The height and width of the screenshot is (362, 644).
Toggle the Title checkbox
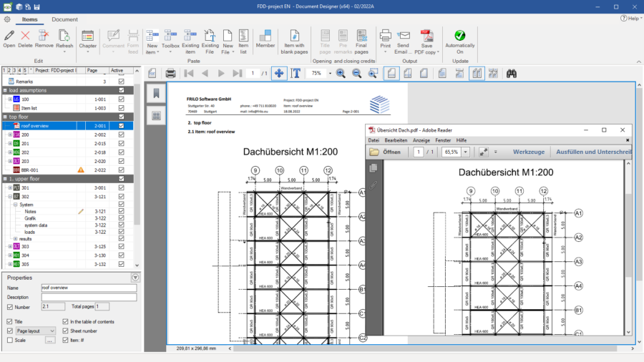(10, 321)
